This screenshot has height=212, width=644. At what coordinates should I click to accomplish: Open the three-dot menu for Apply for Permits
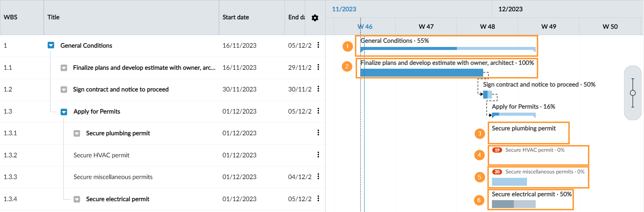point(318,111)
